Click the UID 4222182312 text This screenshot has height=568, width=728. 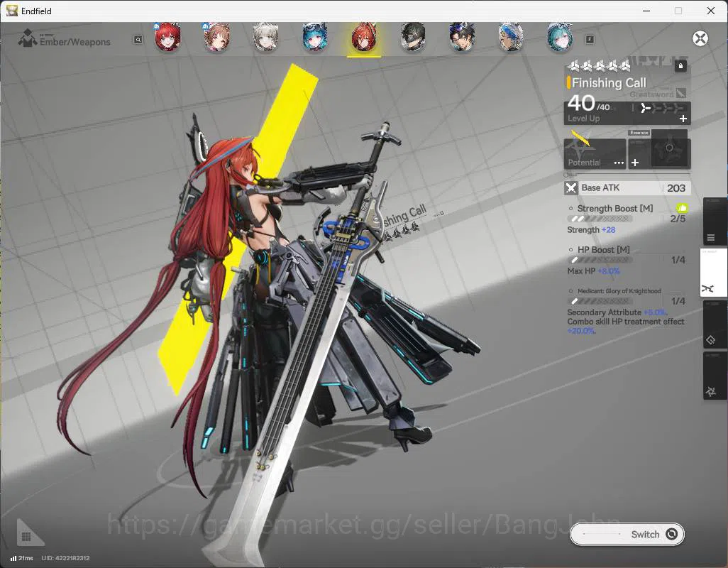coord(65,558)
